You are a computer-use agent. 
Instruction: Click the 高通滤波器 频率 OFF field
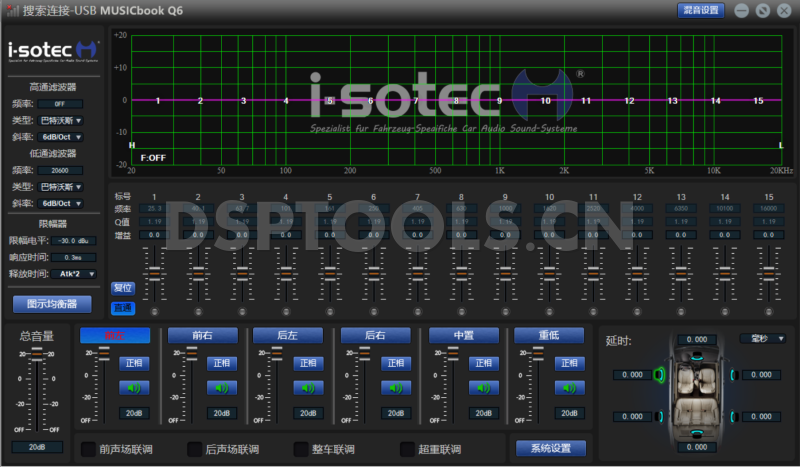[60, 104]
